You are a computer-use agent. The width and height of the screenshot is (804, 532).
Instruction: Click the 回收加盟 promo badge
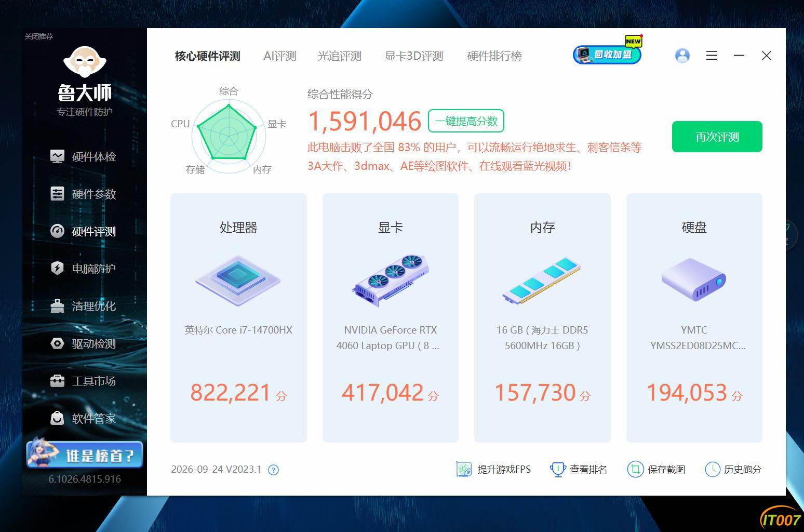[607, 54]
